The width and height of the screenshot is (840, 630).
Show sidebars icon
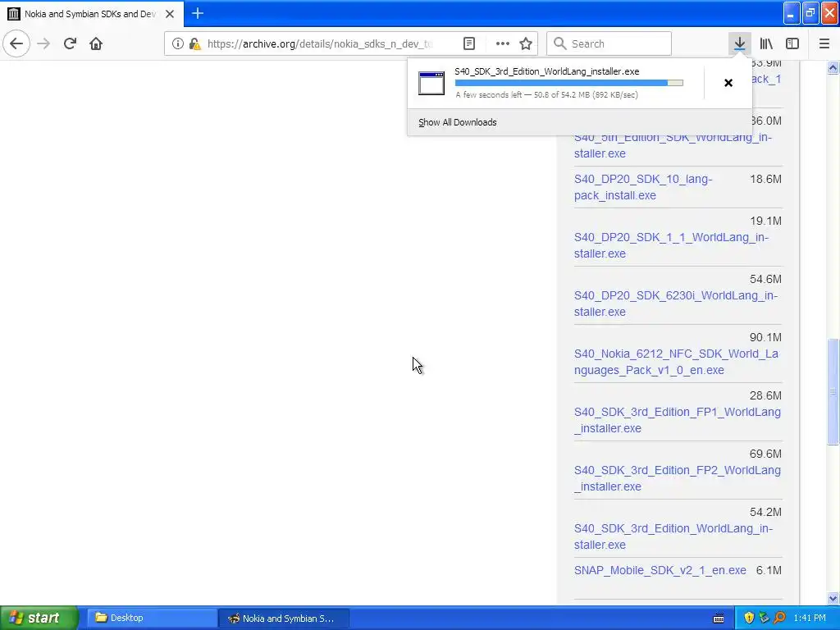click(792, 43)
